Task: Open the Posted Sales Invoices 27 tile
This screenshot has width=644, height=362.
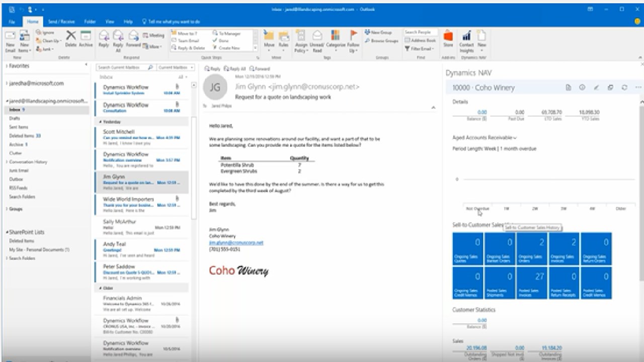Action: coord(532,283)
